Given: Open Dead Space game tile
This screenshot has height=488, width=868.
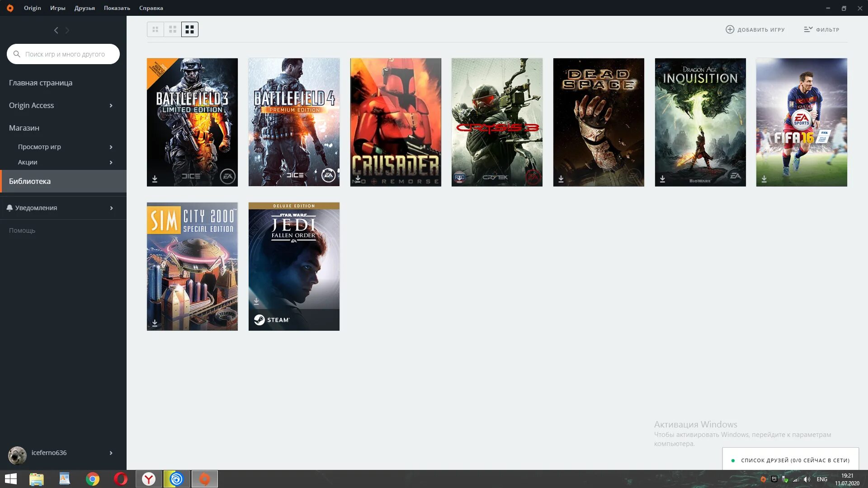Looking at the screenshot, I should click(x=599, y=122).
